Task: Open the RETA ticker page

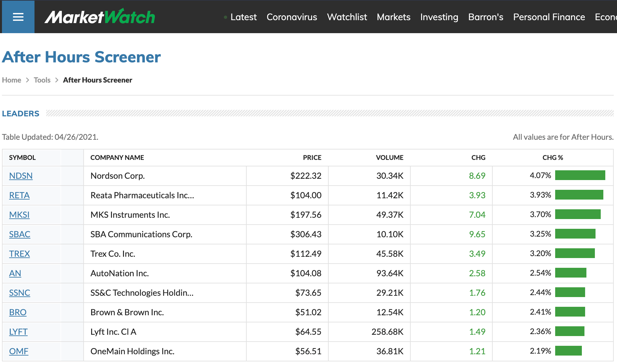Action: [x=19, y=195]
